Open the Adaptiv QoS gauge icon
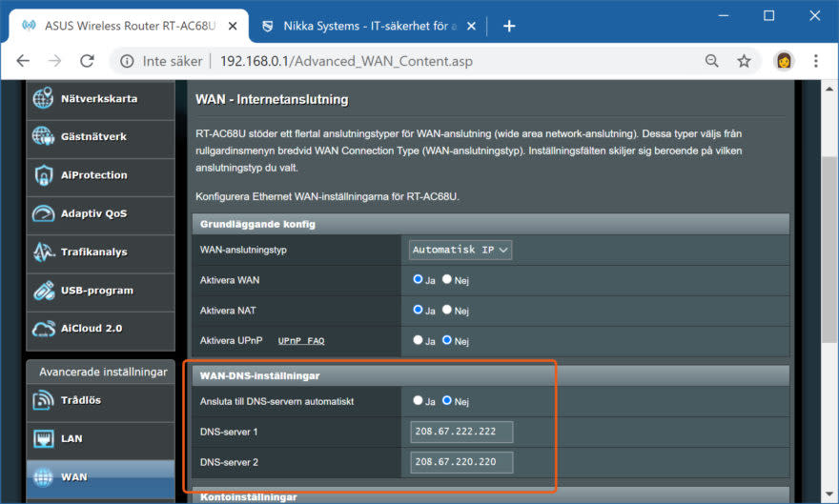This screenshot has height=504, width=839. (x=43, y=213)
